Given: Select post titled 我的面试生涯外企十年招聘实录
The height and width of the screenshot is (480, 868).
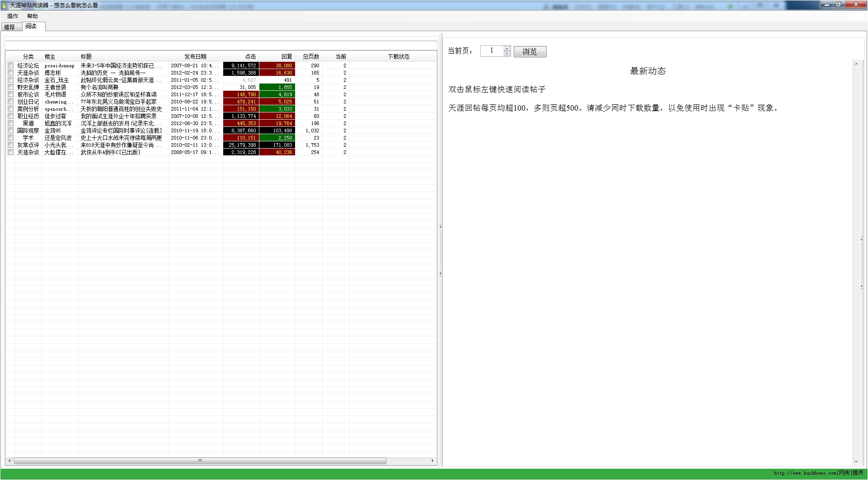Looking at the screenshot, I should [x=118, y=116].
